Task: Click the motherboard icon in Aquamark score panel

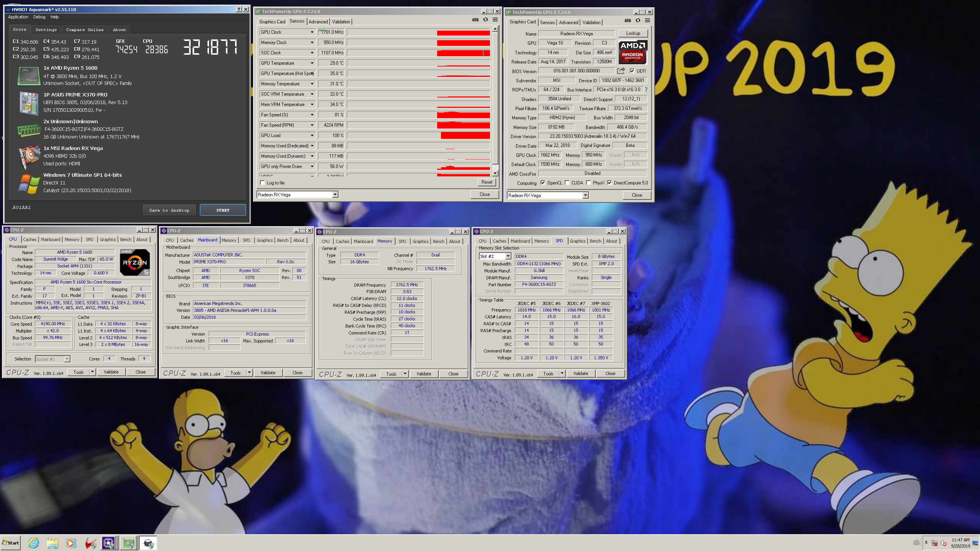Action: click(29, 103)
